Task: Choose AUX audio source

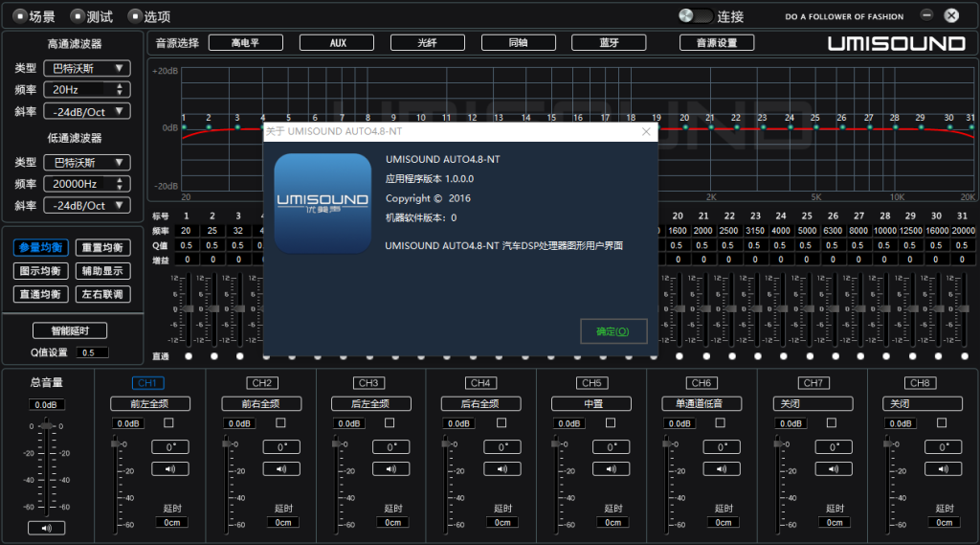Action: point(337,42)
